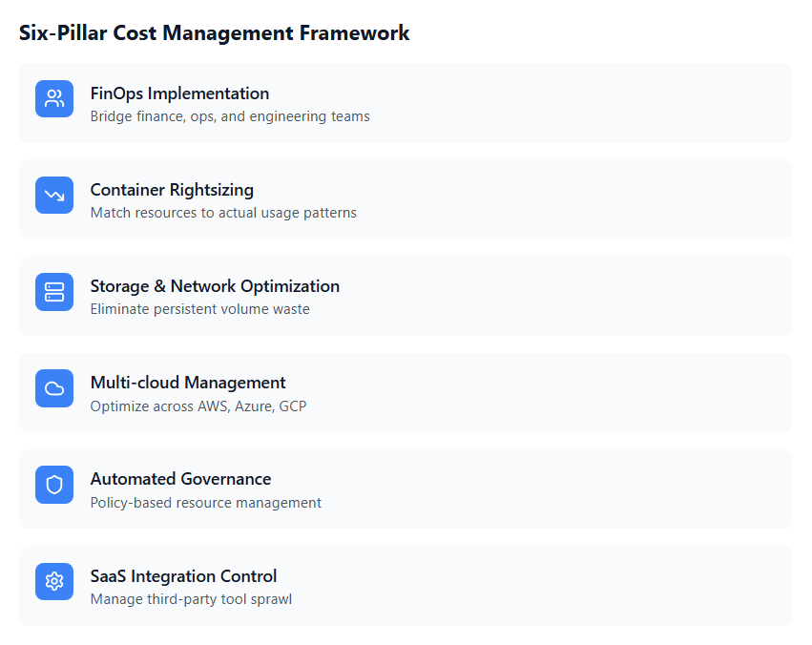Image resolution: width=812 pixels, height=645 pixels.
Task: Select the 'Storage & Network Optimization' title
Action: click(215, 286)
